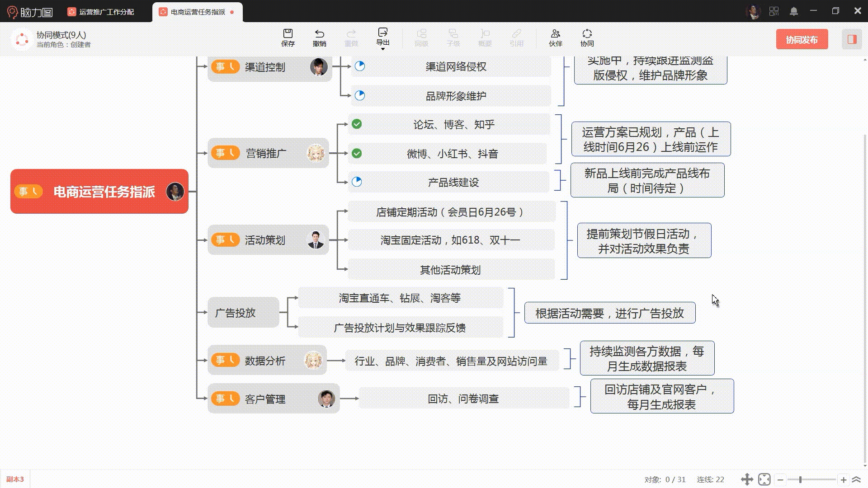Select the 电商运营任务指派 tab
This screenshot has width=868, height=488.
coord(198,12)
